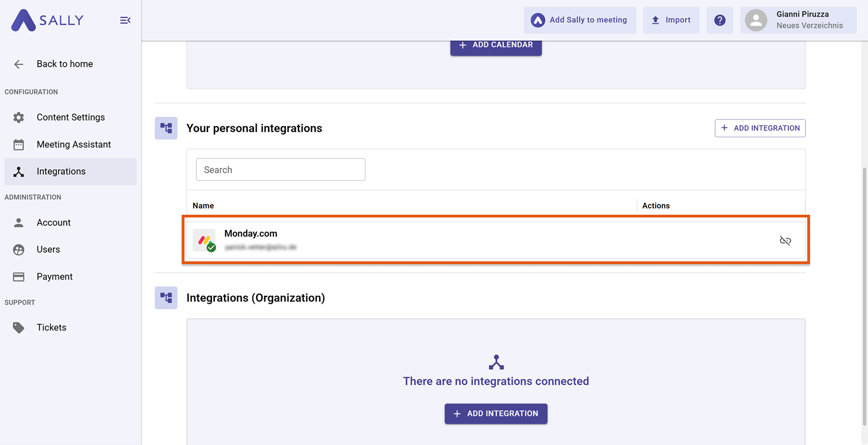868x445 pixels.
Task: Click the Monday.com logo icon
Action: pos(204,240)
